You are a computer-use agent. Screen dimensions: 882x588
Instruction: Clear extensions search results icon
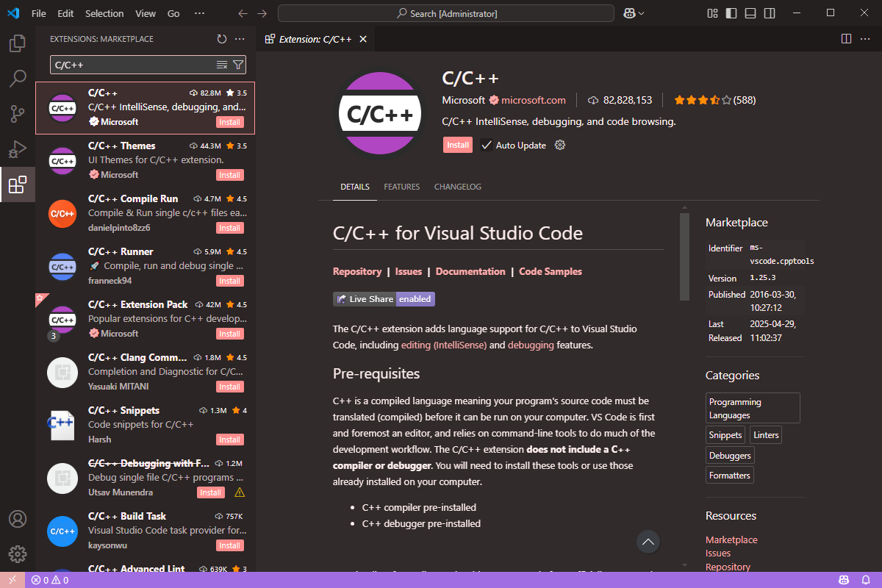click(222, 65)
